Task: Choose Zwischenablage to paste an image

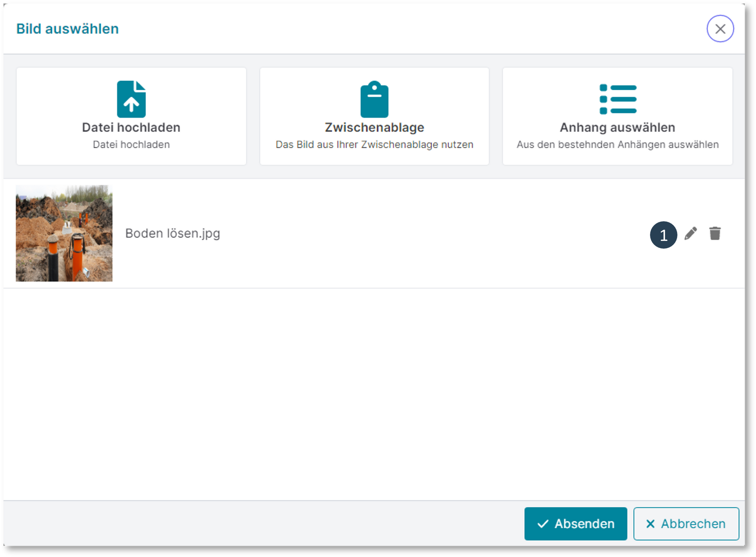Action: pos(374,116)
